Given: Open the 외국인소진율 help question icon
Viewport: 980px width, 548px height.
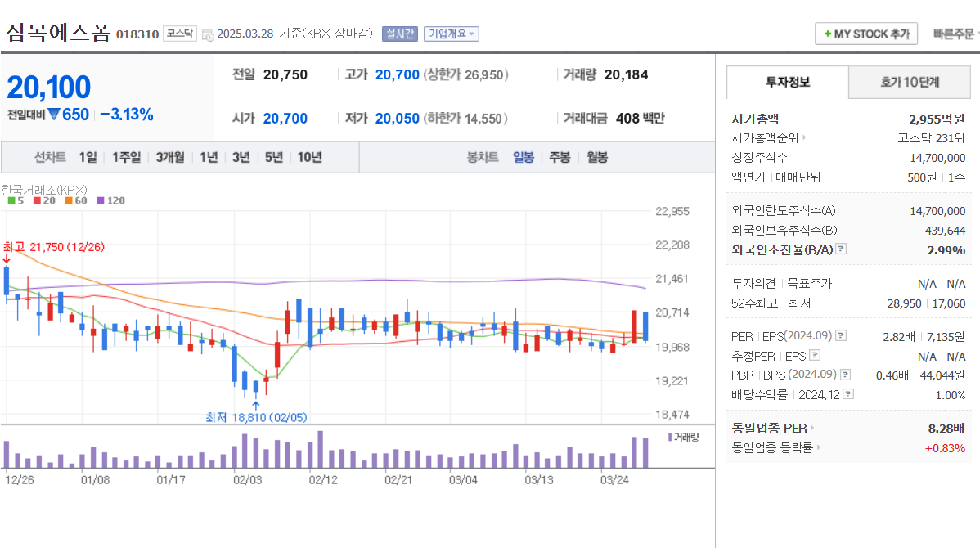Looking at the screenshot, I should pyautogui.click(x=841, y=249).
